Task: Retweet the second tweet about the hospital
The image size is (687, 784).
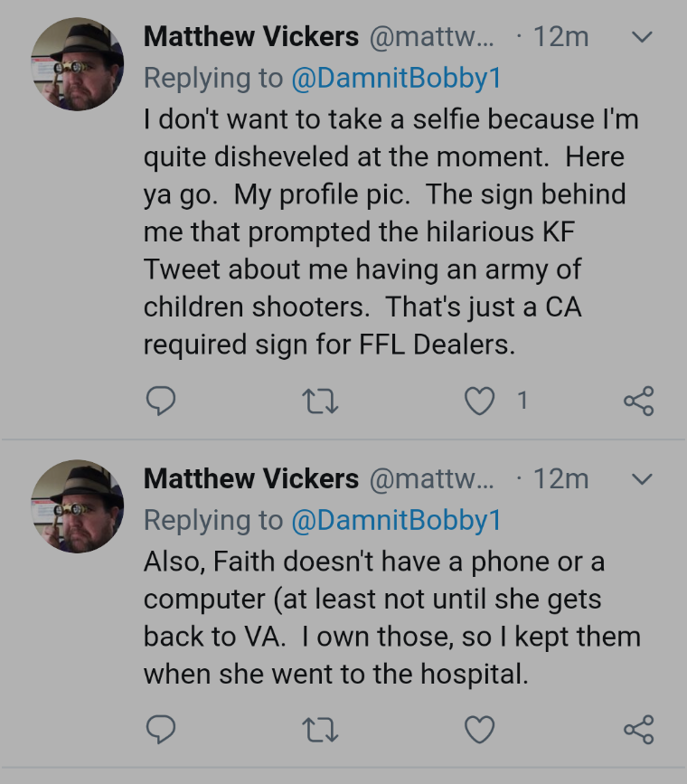Action: [x=321, y=731]
